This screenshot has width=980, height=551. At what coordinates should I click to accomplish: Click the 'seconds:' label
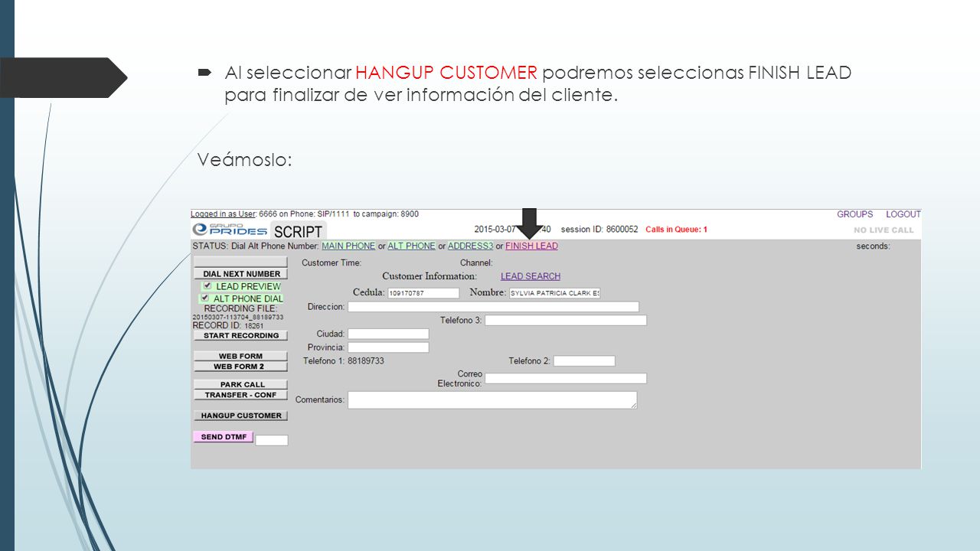(x=873, y=246)
